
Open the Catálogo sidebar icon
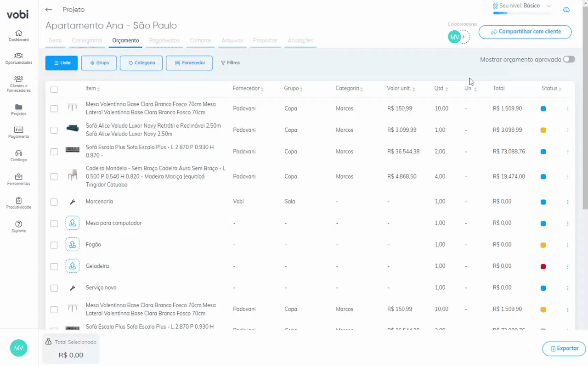(18, 153)
